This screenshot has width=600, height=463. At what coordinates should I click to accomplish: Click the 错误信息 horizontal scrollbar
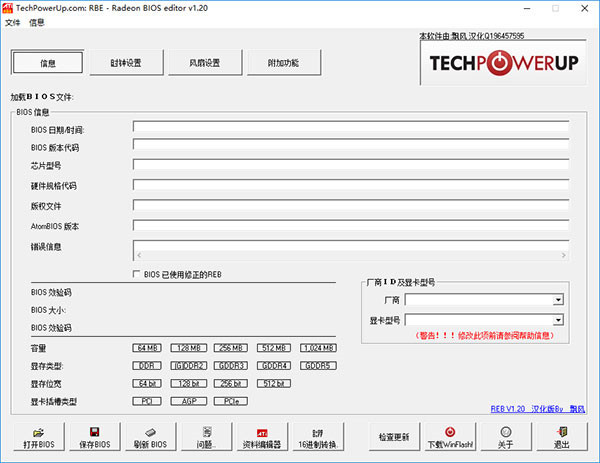tap(350, 256)
